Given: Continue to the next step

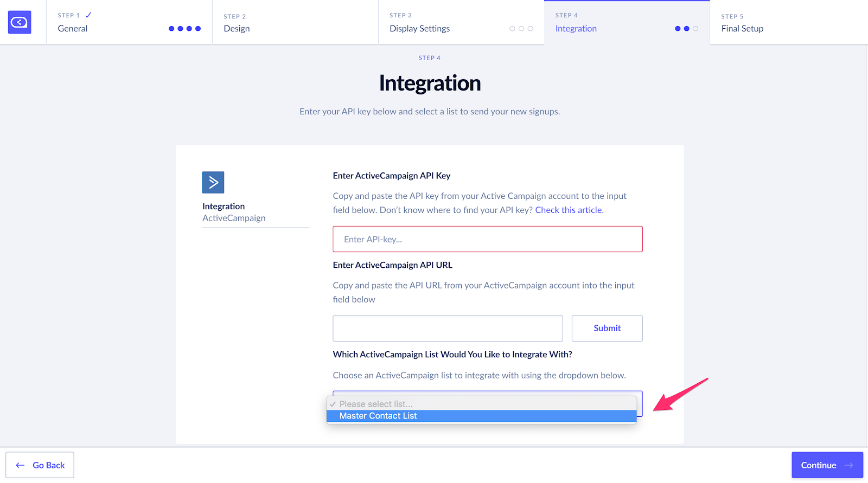Looking at the screenshot, I should (827, 465).
